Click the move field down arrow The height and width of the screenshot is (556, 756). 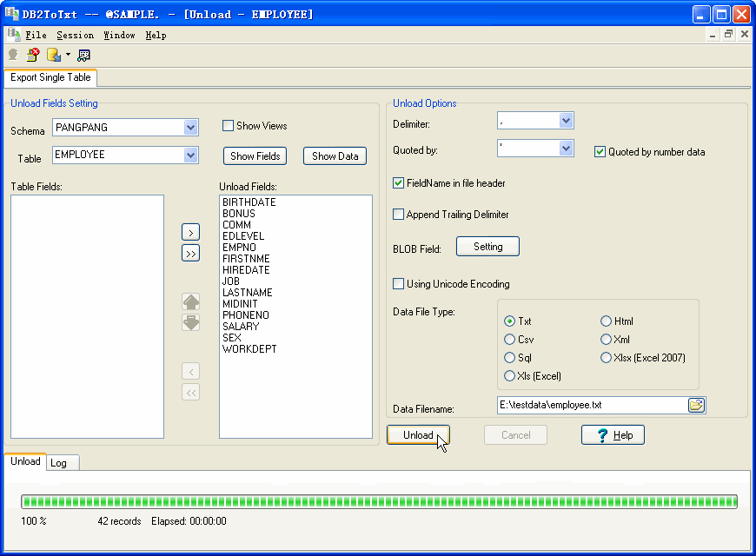tap(191, 322)
